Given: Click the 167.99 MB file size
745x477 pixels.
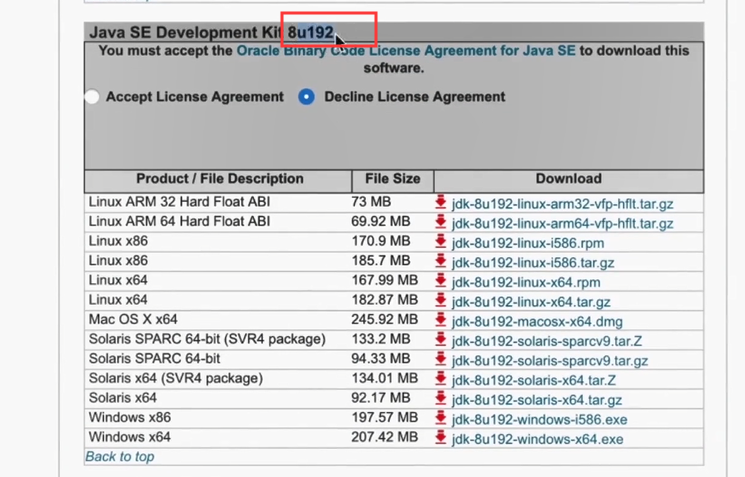Looking at the screenshot, I should 385,280.
